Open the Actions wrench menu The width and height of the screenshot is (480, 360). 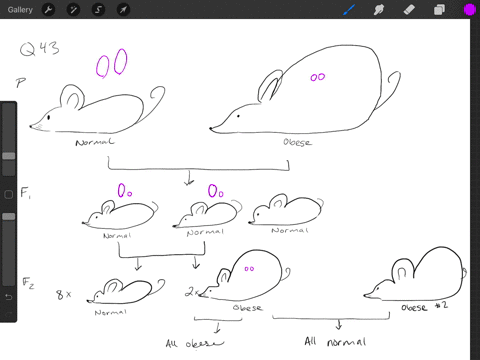tap(48, 10)
